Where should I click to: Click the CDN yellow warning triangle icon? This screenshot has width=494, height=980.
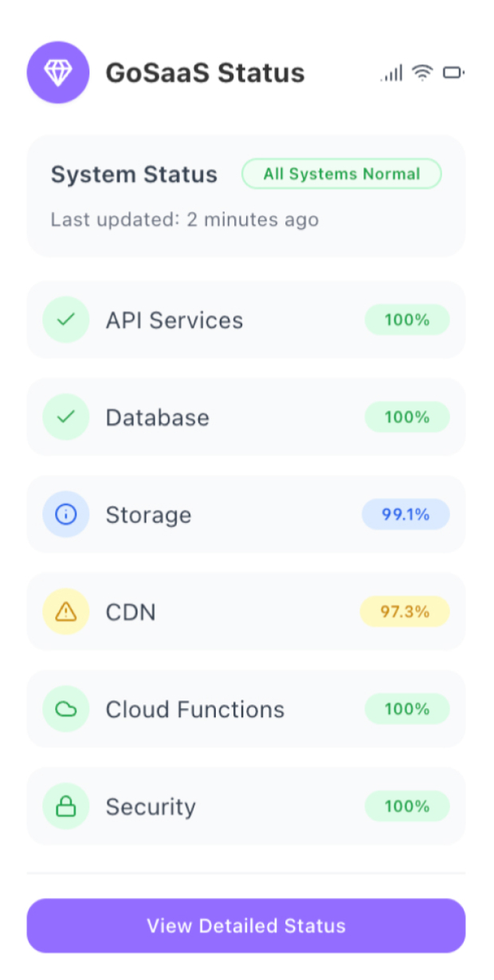pos(65,611)
